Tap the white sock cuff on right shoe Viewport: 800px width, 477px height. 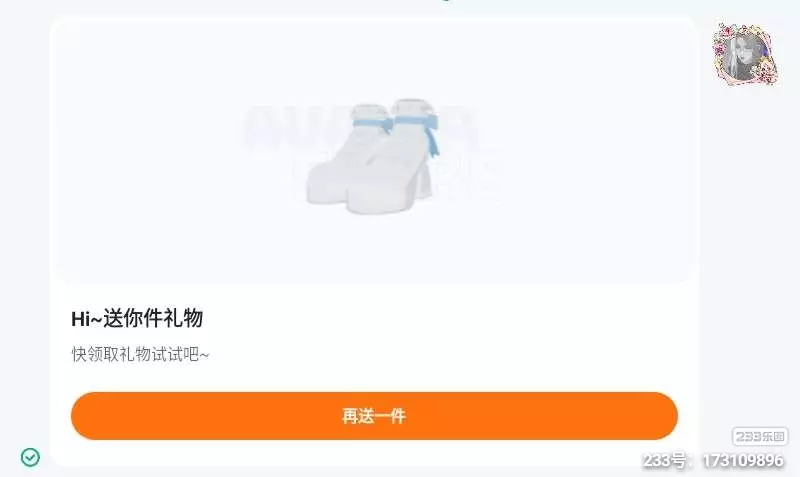pyautogui.click(x=414, y=108)
